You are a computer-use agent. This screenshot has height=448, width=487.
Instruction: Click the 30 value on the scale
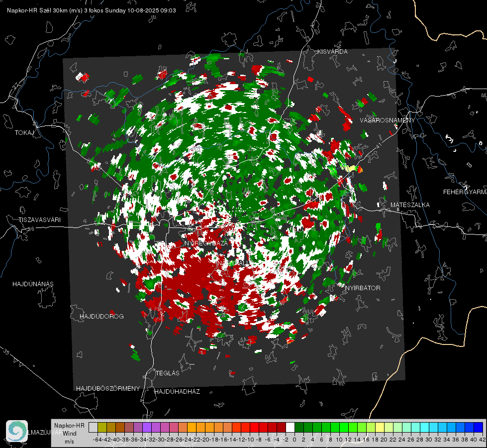click(x=429, y=440)
